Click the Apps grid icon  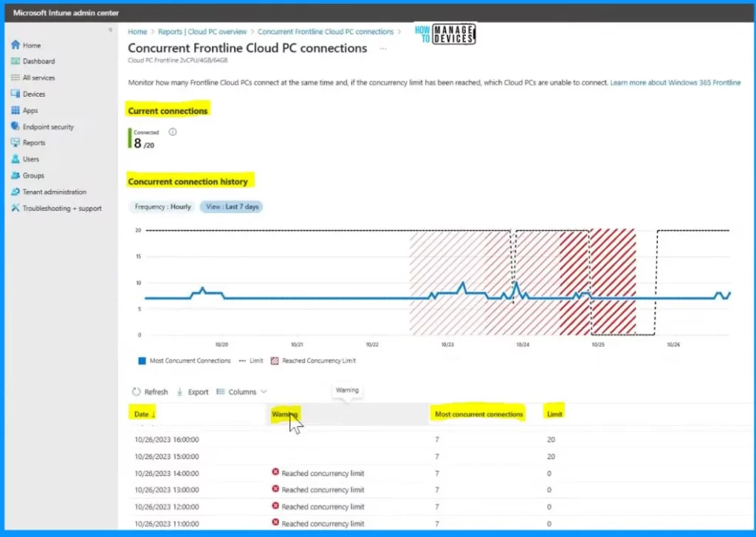16,111
